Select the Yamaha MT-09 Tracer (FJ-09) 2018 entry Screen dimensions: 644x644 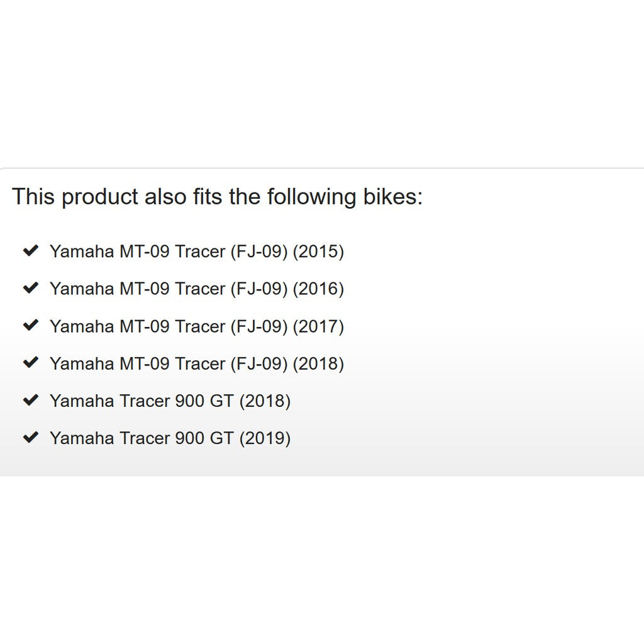point(196,364)
